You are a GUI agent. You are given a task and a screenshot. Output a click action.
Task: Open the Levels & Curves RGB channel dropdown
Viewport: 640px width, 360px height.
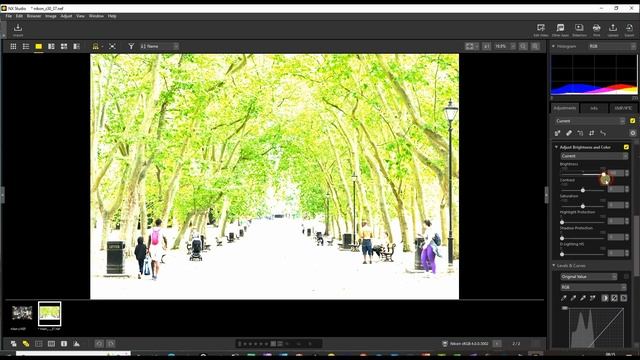[x=593, y=287]
